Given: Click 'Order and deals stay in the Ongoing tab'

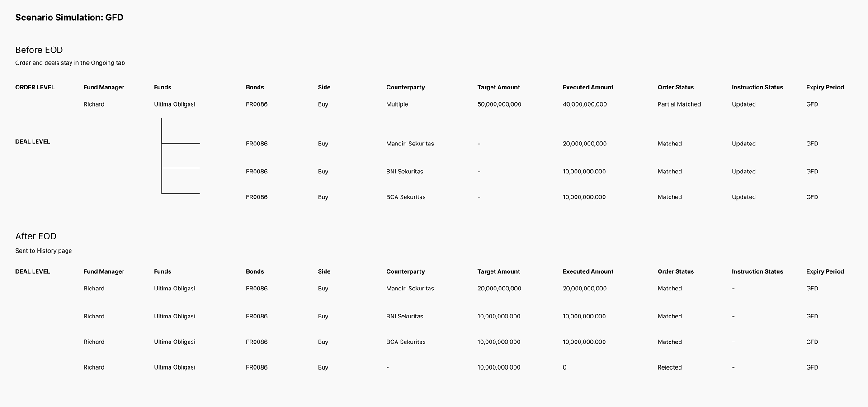Looking at the screenshot, I should coord(70,63).
